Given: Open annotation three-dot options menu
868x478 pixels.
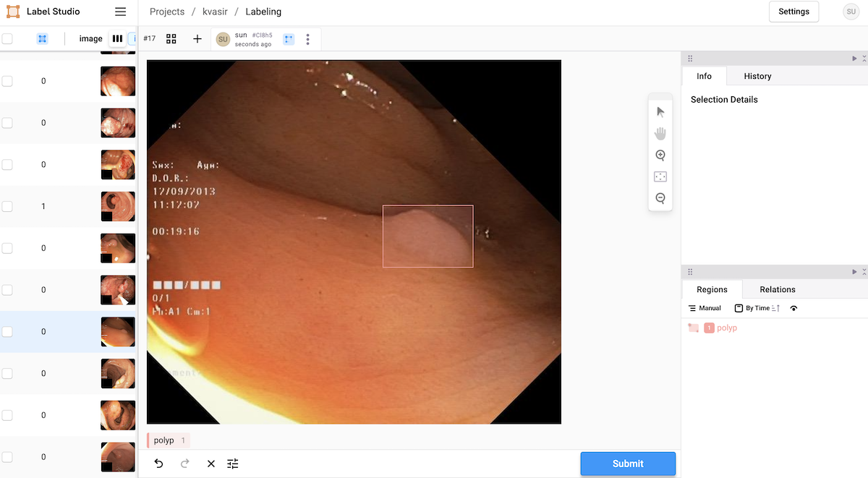Looking at the screenshot, I should 308,39.
